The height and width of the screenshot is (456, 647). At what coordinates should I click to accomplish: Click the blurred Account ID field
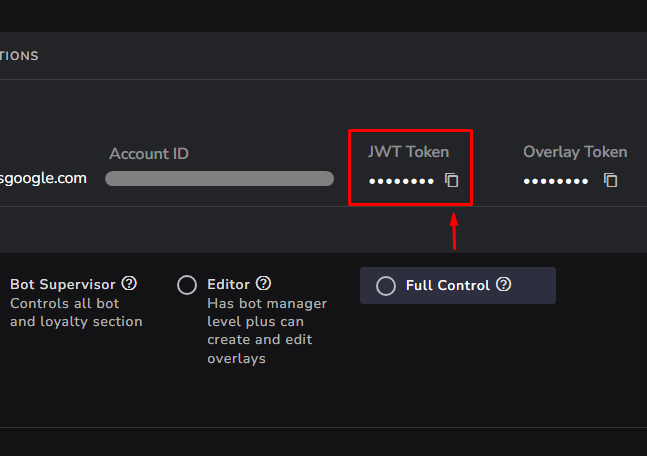coord(220,179)
